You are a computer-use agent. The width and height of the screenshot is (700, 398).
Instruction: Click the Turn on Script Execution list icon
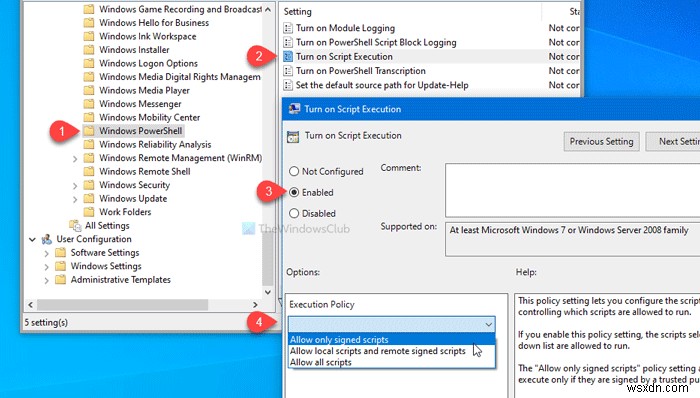[x=288, y=57]
